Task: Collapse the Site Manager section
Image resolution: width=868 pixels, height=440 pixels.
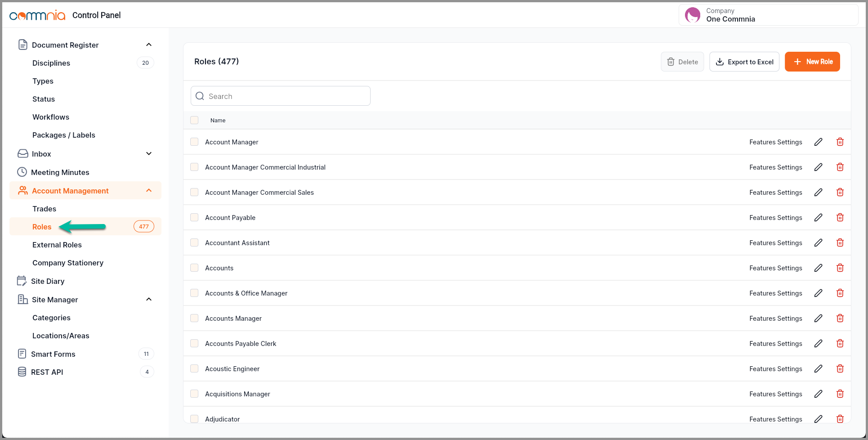Action: coord(149,299)
